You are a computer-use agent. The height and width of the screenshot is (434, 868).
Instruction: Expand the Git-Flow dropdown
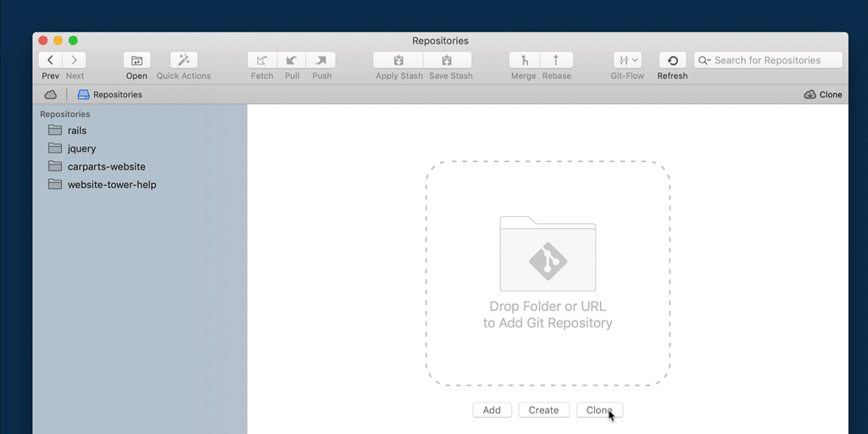pos(627,60)
